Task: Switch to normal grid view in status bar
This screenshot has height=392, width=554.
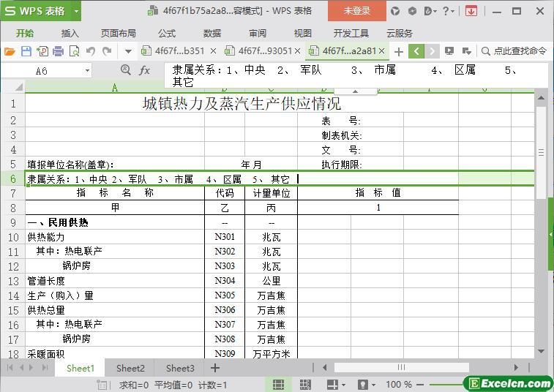Action: [x=278, y=384]
